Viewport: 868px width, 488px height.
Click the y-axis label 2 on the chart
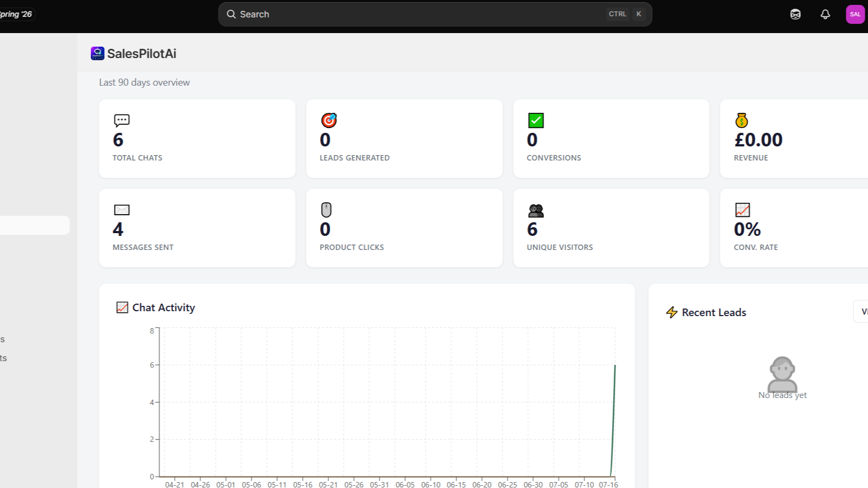coord(152,439)
